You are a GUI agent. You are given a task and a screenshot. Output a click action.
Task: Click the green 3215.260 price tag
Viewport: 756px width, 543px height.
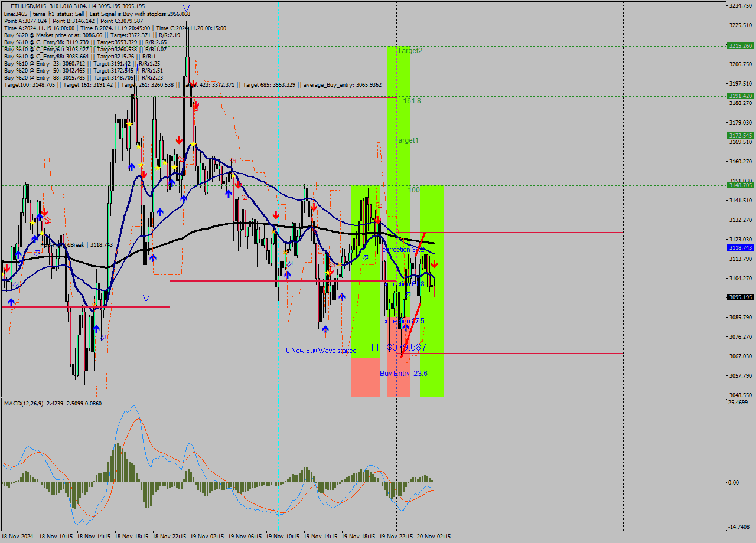coord(741,45)
